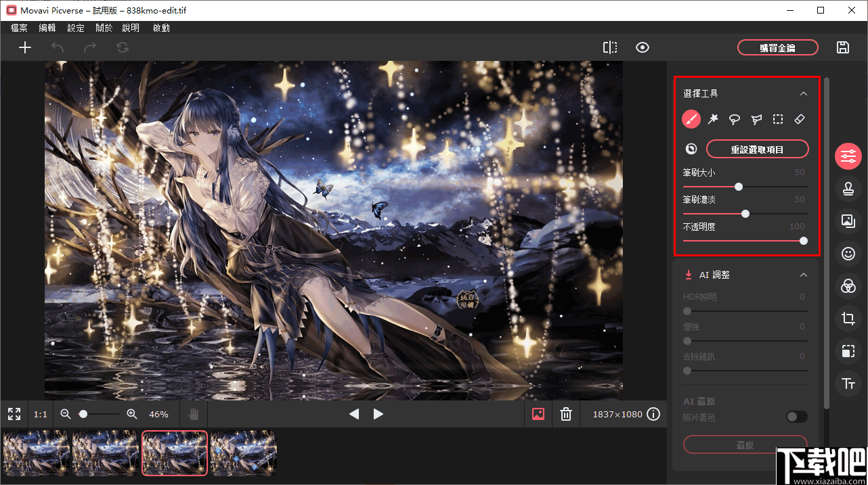This screenshot has height=485, width=868.
Task: Select the hand pan tool
Action: point(193,414)
